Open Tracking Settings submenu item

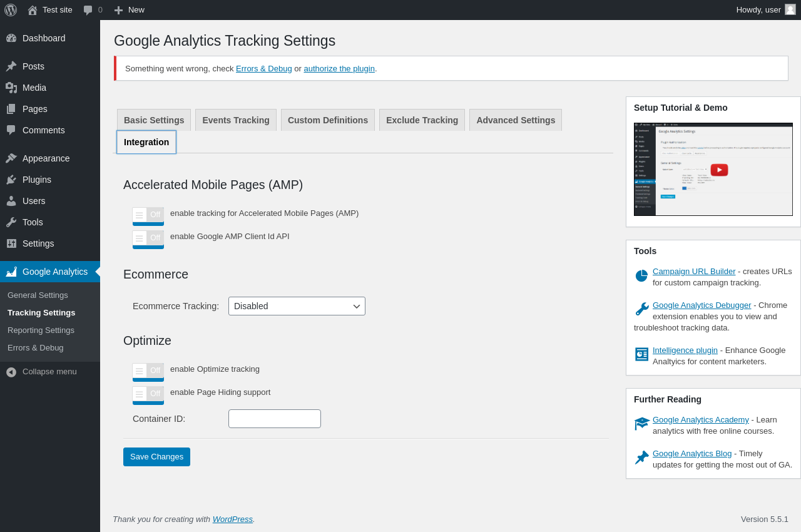coord(41,313)
